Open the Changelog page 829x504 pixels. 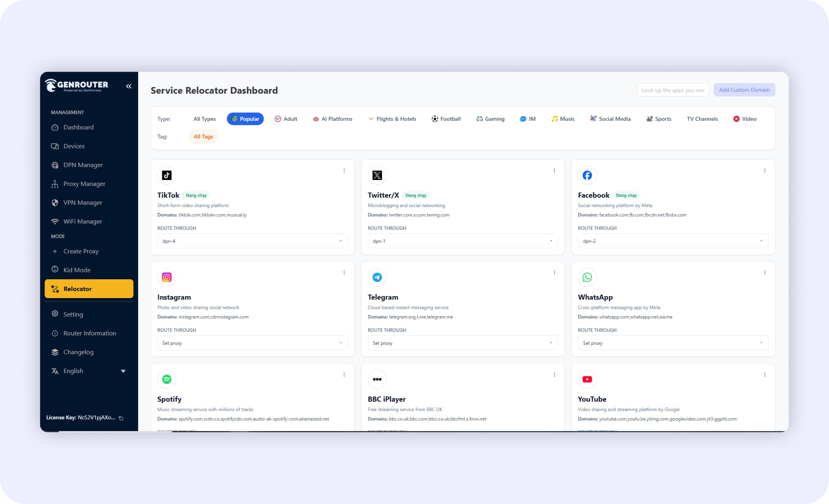79,352
